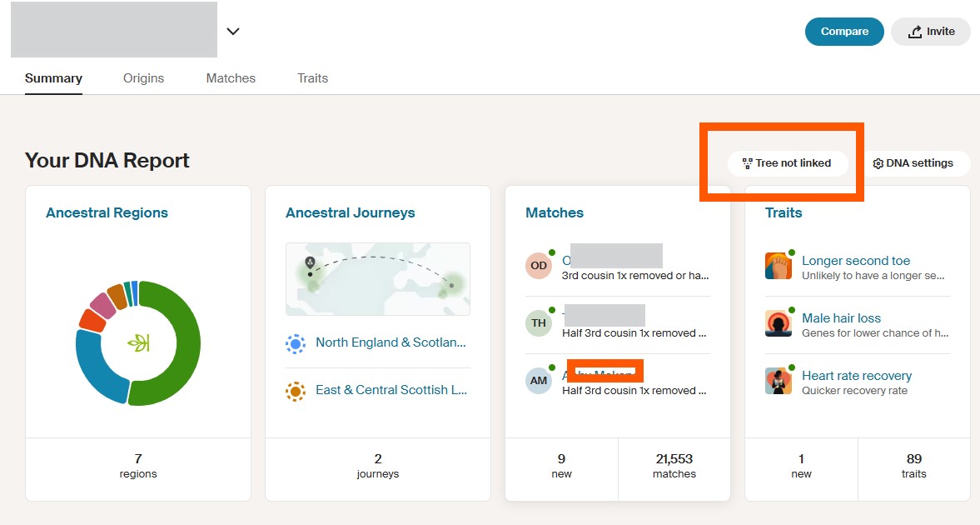The width and height of the screenshot is (980, 525).
Task: Click the AM match avatar
Action: click(539, 381)
